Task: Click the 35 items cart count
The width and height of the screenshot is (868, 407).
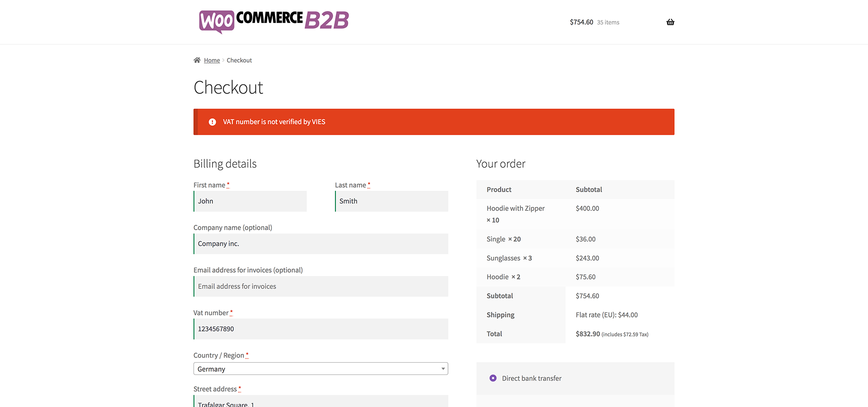Action: click(x=608, y=23)
